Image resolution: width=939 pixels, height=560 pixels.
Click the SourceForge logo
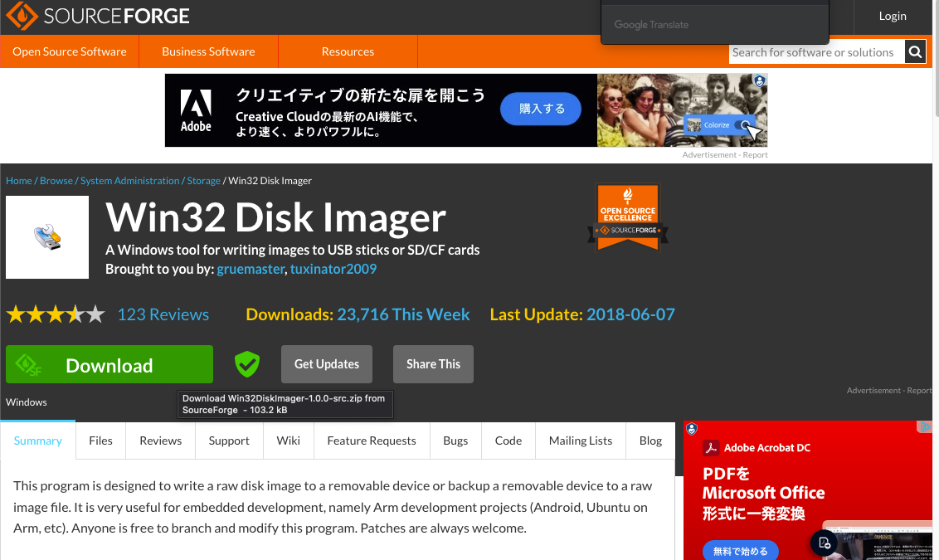[98, 16]
